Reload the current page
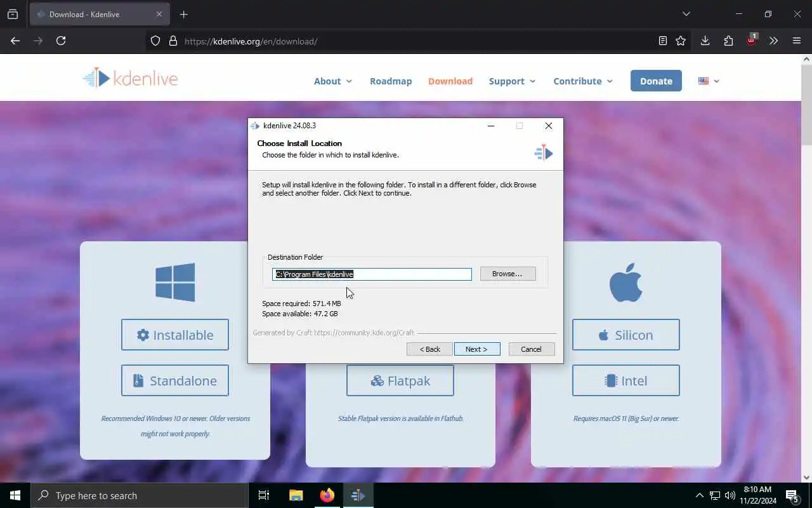Image resolution: width=812 pixels, height=508 pixels. point(61,41)
